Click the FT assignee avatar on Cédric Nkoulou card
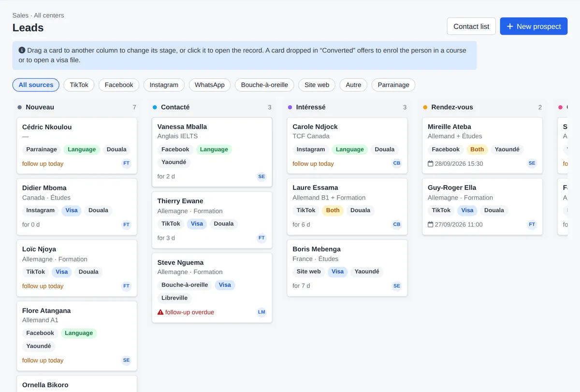Viewport: 580px width, 392px height. 126,163
